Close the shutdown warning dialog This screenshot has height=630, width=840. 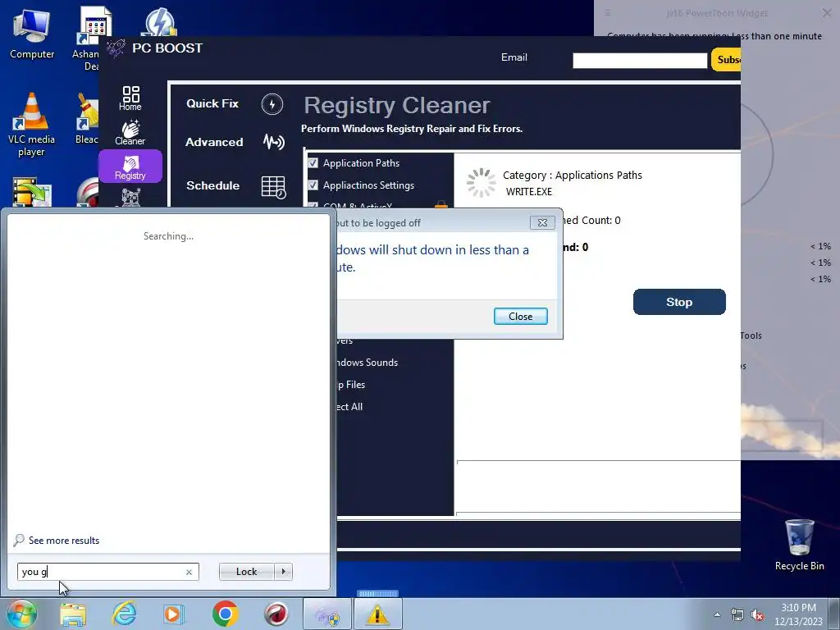(x=520, y=316)
